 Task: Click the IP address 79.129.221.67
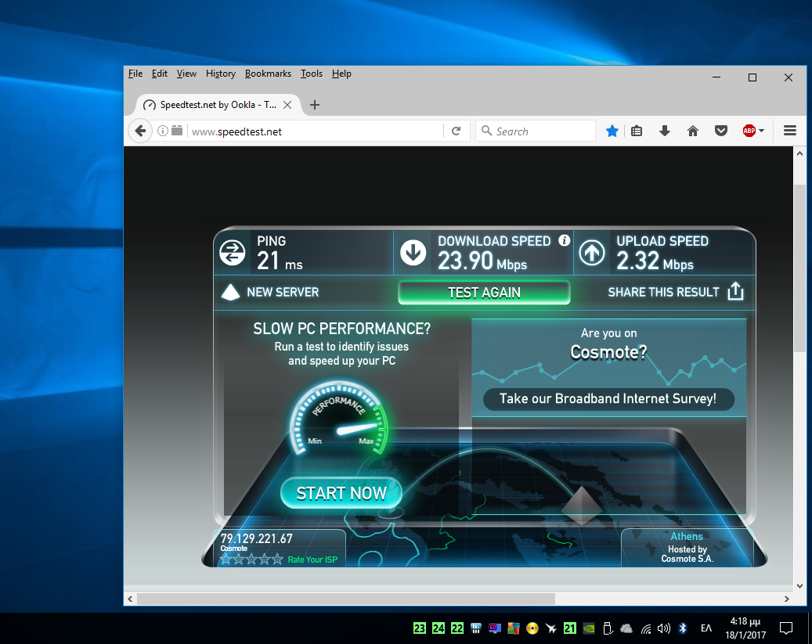pos(256,538)
